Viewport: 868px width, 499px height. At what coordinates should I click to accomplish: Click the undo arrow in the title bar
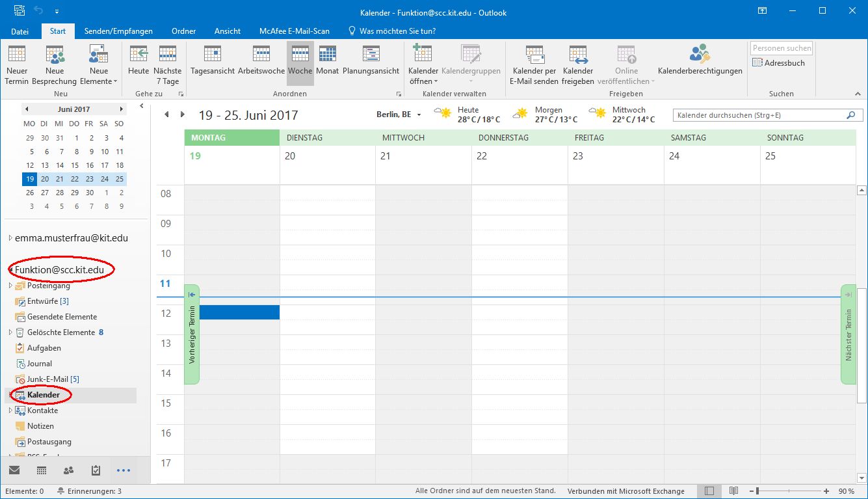[38, 11]
